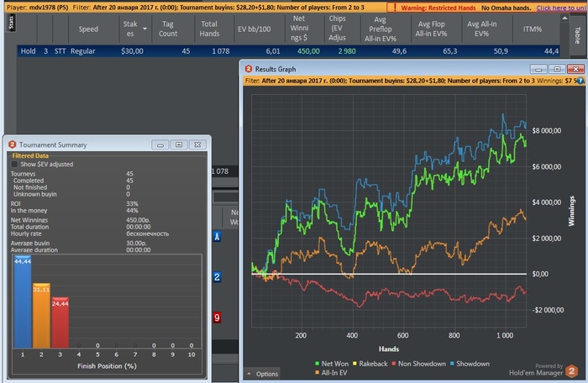Screen dimensions: 588x383
Task: Sort by the Total Hands column header
Action: (209, 29)
